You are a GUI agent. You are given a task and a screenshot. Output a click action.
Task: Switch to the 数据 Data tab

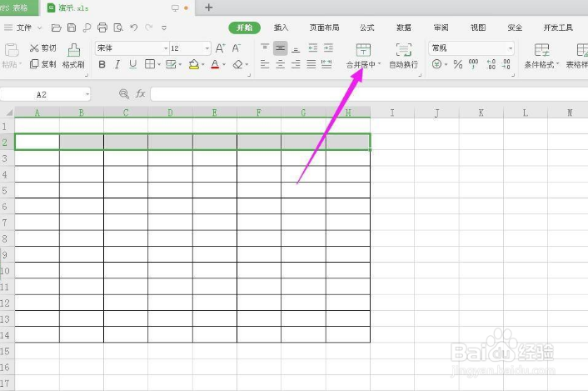(x=404, y=28)
